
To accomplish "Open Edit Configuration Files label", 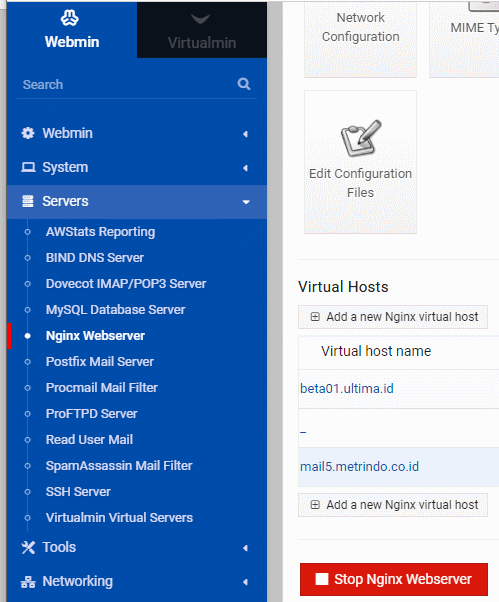I will (x=360, y=183).
